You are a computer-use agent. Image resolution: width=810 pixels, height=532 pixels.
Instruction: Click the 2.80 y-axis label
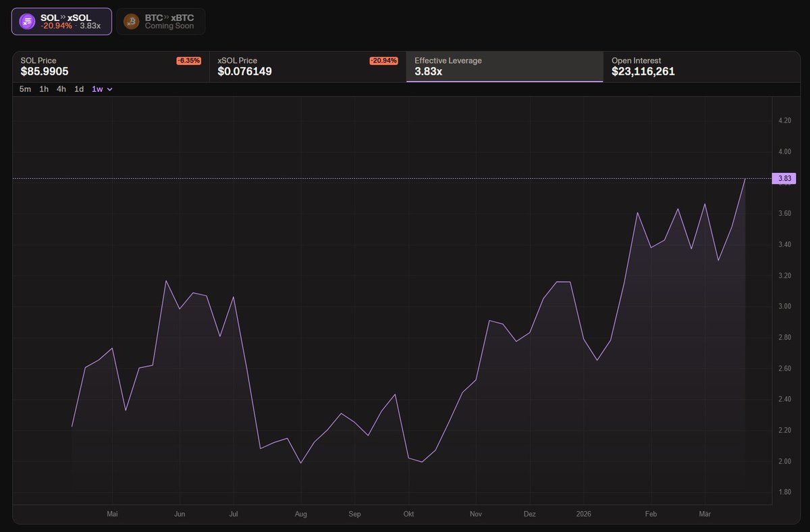784,337
